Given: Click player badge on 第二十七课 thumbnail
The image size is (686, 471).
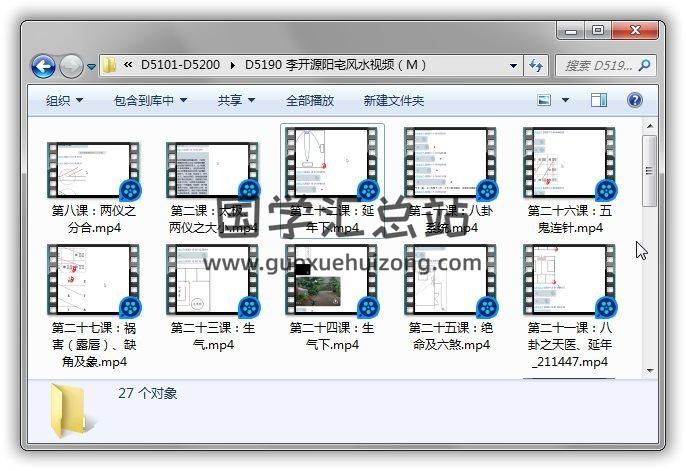Looking at the screenshot, I should click(x=130, y=307).
